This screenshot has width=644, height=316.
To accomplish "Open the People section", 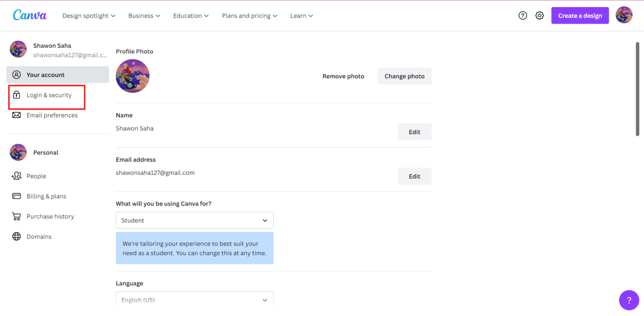I will (58, 176).
